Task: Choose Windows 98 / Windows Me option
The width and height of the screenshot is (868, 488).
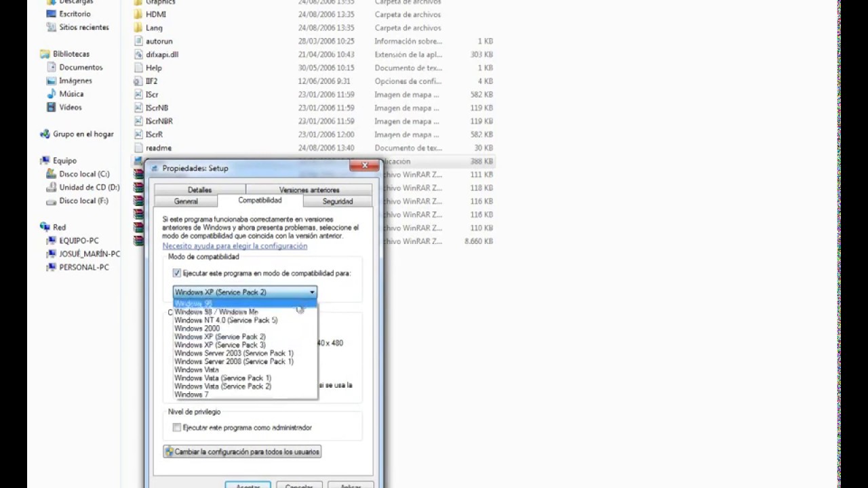Action: [x=245, y=312]
